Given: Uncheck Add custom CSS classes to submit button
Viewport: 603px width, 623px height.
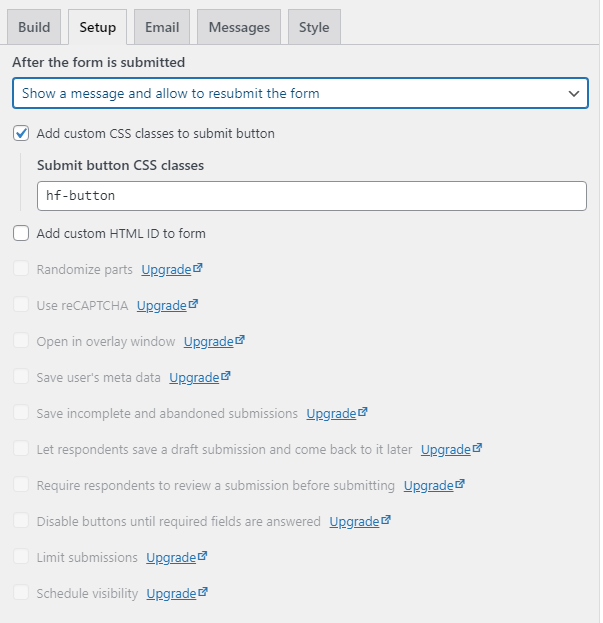Looking at the screenshot, I should point(21,133).
